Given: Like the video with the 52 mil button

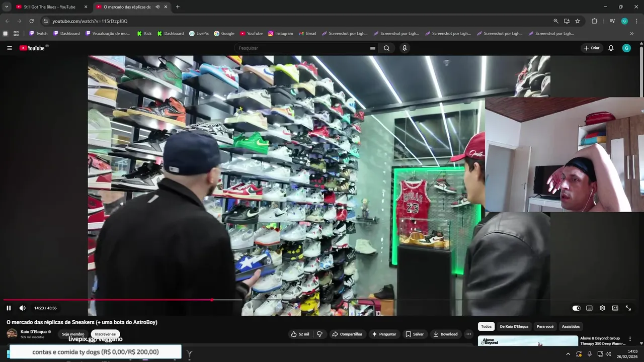Looking at the screenshot, I should tap(300, 334).
